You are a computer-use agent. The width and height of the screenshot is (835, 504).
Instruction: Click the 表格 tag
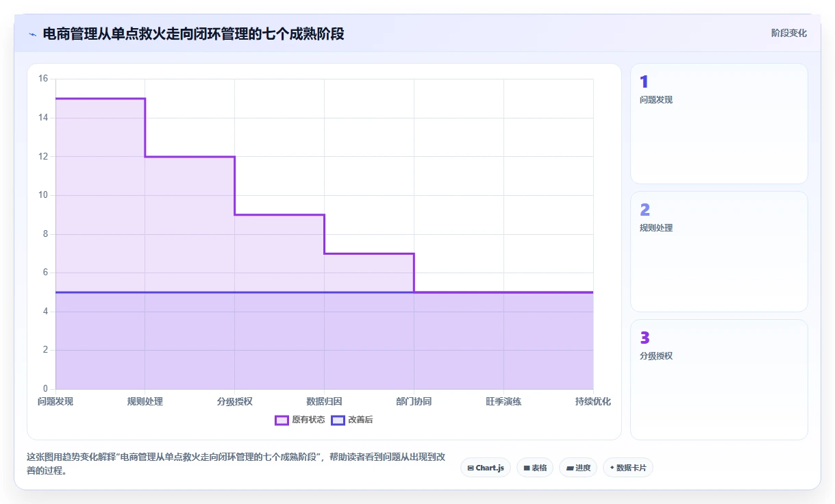click(535, 468)
